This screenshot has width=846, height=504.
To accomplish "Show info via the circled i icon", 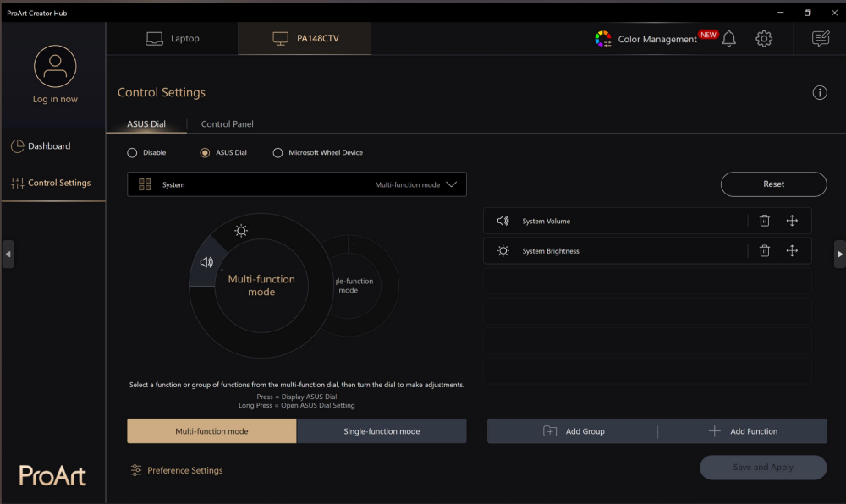I will (820, 93).
